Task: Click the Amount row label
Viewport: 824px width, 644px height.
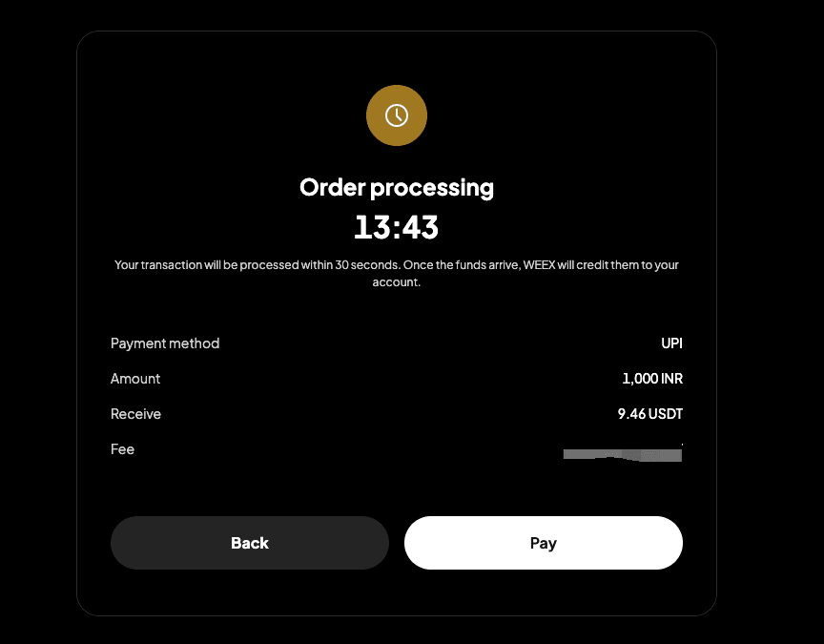Action: point(135,379)
